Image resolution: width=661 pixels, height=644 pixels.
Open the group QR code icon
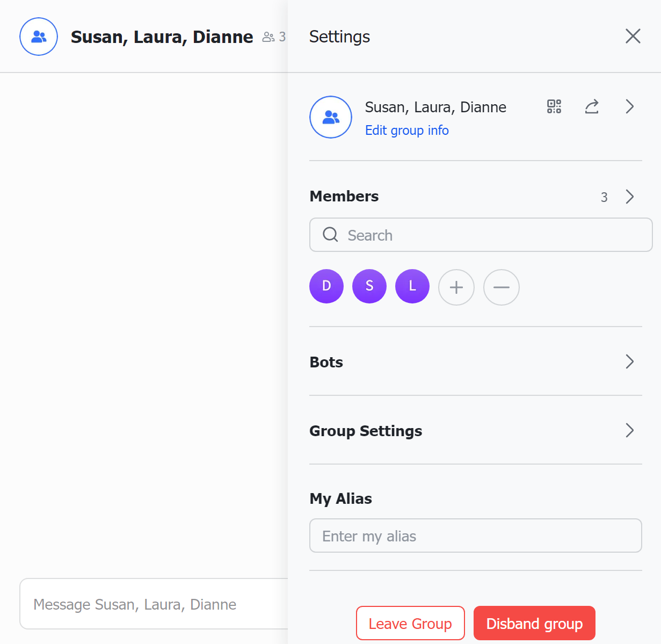554,106
